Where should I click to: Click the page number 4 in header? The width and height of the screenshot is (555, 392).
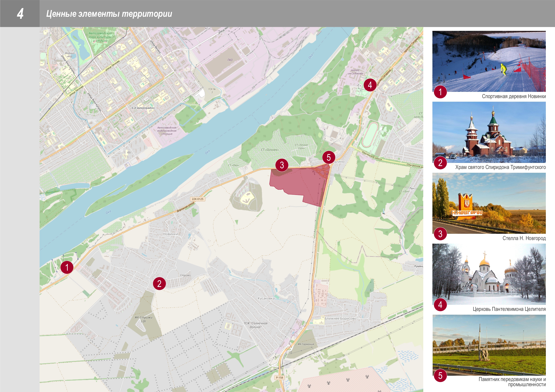(x=20, y=14)
